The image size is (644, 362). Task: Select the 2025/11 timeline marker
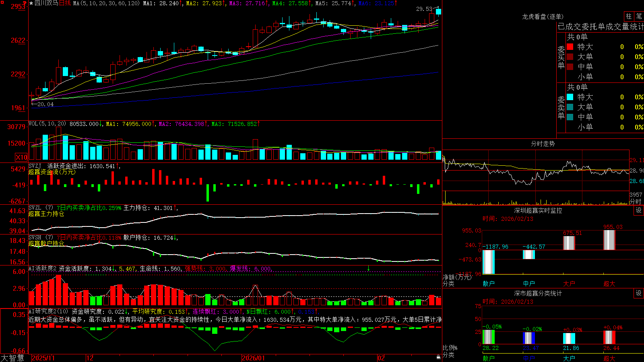point(43,358)
